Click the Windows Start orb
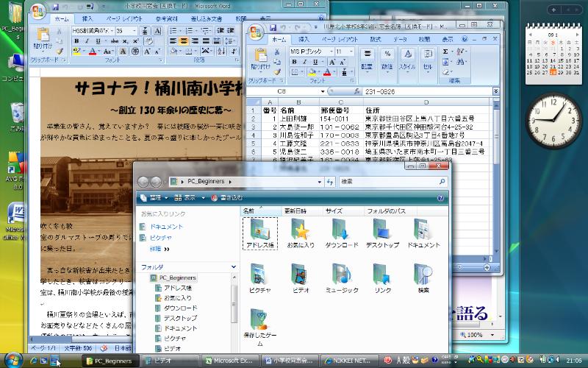588x368 pixels. pos(14,361)
